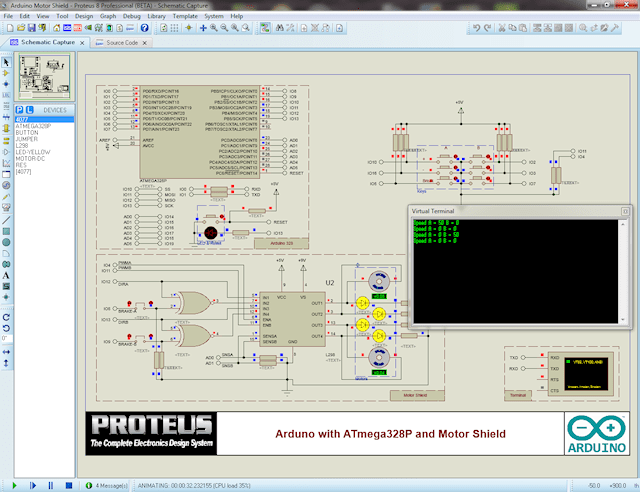Viewport: 640px width, 492px height.
Task: Click the L library button in Devices panel
Action: coord(31,109)
